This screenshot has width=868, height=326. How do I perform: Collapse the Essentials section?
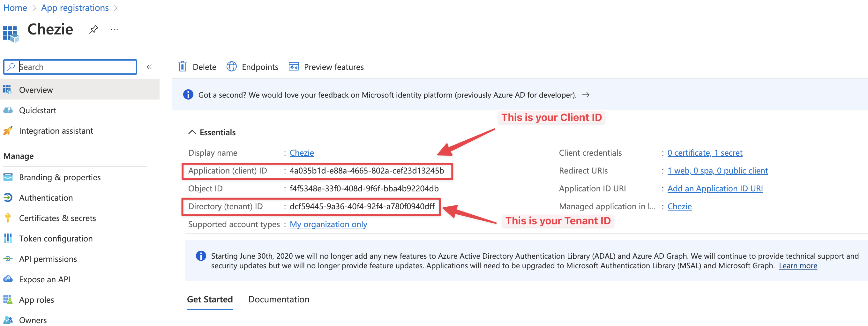click(x=192, y=132)
